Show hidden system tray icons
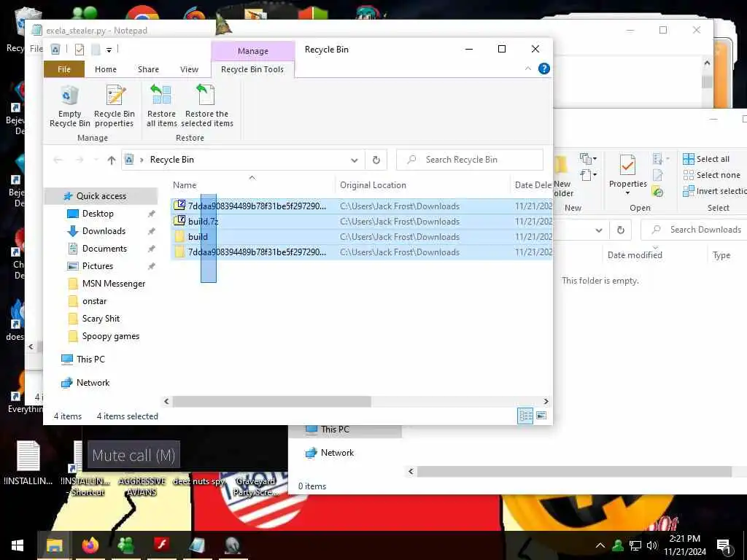 point(600,545)
